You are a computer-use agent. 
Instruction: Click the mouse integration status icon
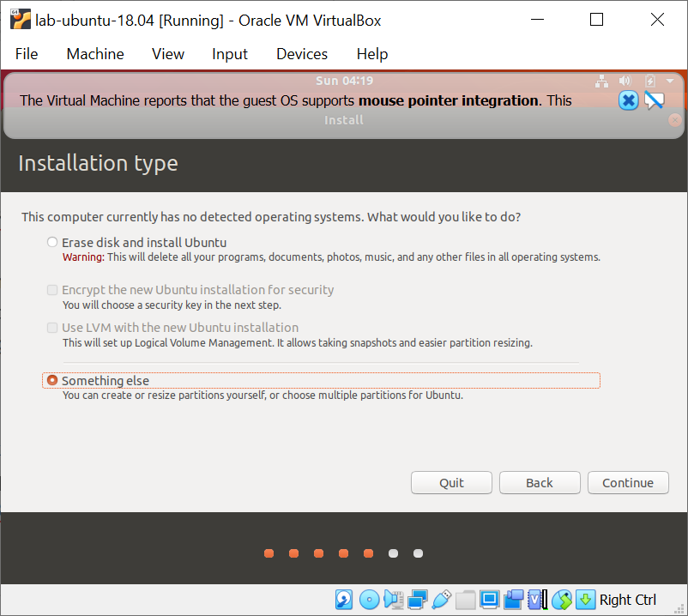[562, 600]
